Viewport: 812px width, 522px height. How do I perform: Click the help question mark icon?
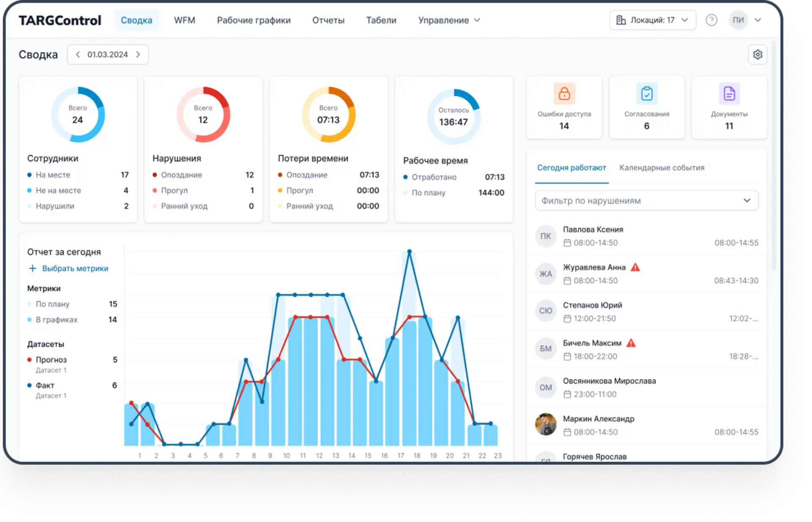tap(711, 20)
